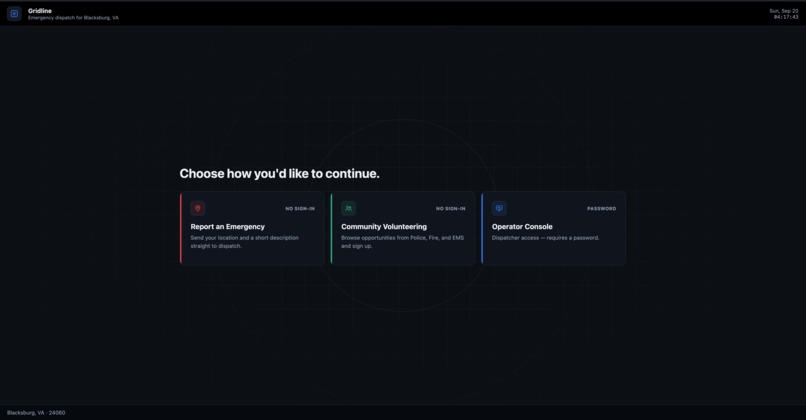The image size is (806, 420).
Task: Open the Report an Emergency card
Action: [x=252, y=228]
